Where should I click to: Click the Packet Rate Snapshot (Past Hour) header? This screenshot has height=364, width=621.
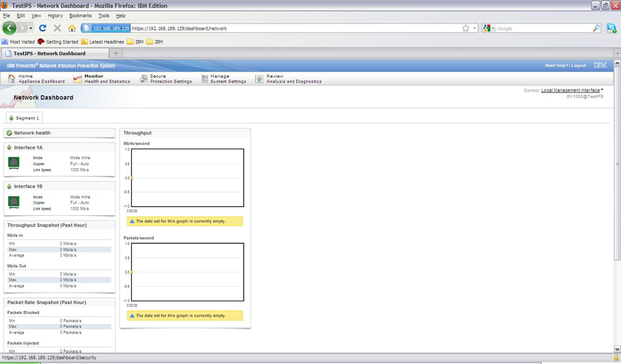46,302
